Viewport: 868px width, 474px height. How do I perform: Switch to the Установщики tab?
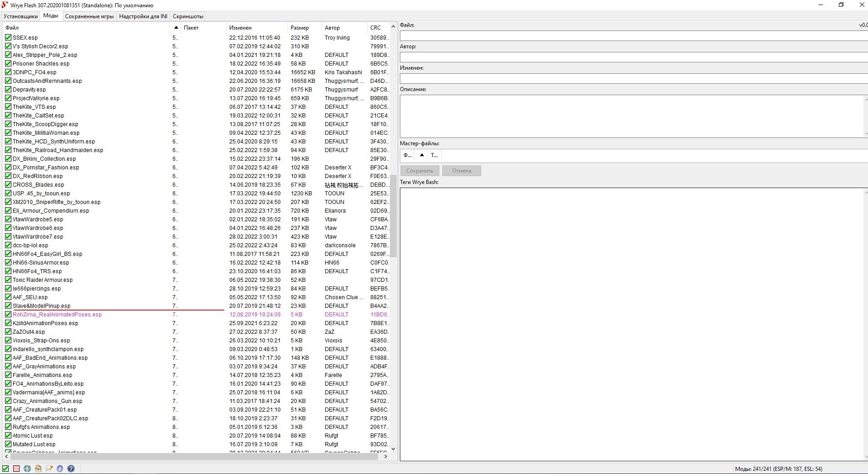coord(20,16)
